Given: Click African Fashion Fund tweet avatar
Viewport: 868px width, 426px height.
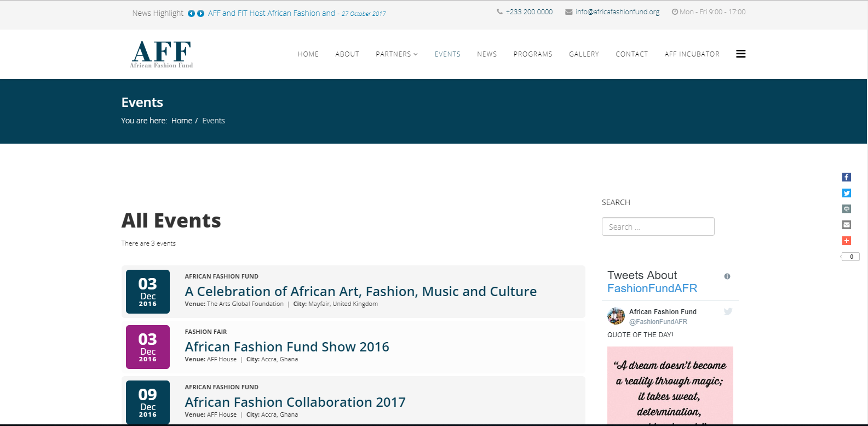Looking at the screenshot, I should pyautogui.click(x=616, y=316).
